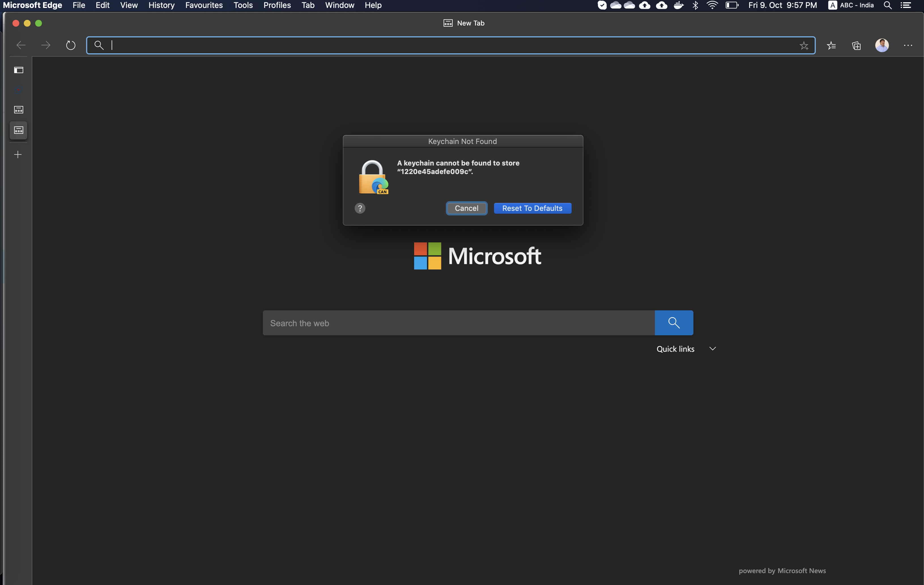This screenshot has width=924, height=585.
Task: Click the add-to-favourites star in the address bar
Action: coord(804,45)
